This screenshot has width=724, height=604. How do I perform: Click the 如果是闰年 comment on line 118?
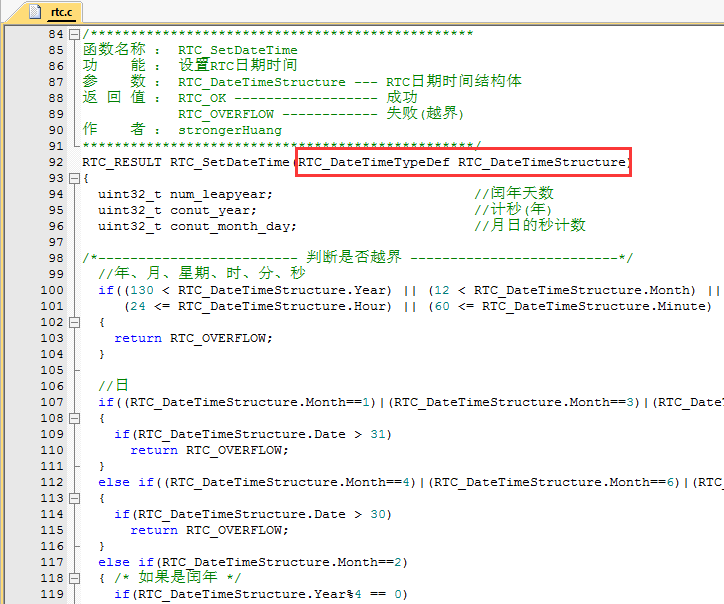[x=178, y=577]
